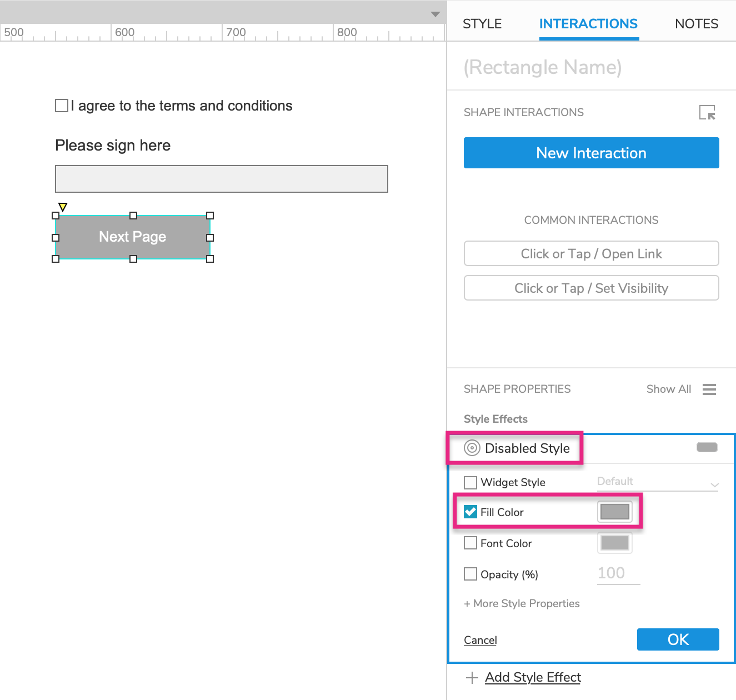The width and height of the screenshot is (736, 700).
Task: Toggle the Widget Style checkbox
Action: pyautogui.click(x=470, y=482)
